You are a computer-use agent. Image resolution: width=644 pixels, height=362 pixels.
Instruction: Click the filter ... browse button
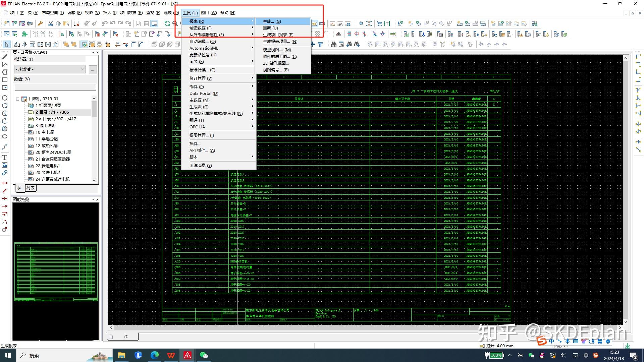click(x=93, y=69)
